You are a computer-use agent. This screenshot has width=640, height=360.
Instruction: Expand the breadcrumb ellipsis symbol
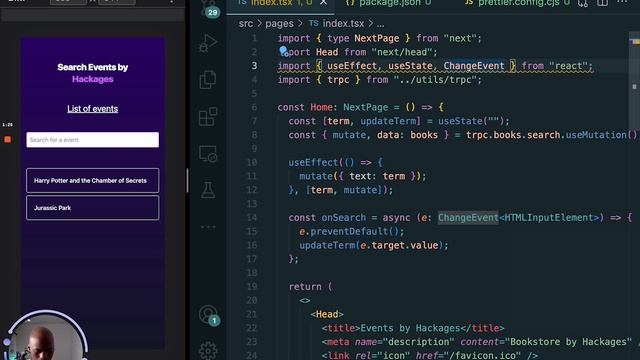click(380, 24)
